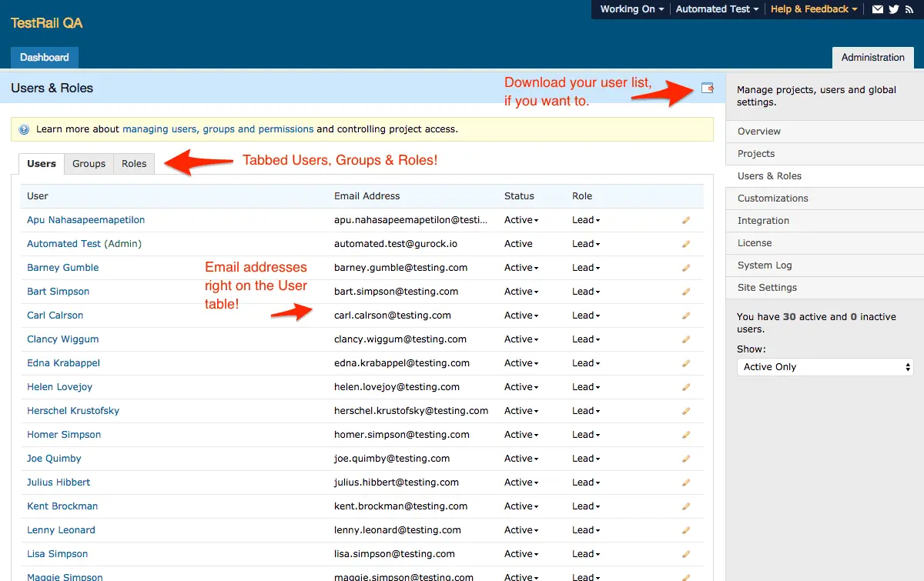924x581 pixels.
Task: Switch to the Roles tab
Action: tap(134, 164)
